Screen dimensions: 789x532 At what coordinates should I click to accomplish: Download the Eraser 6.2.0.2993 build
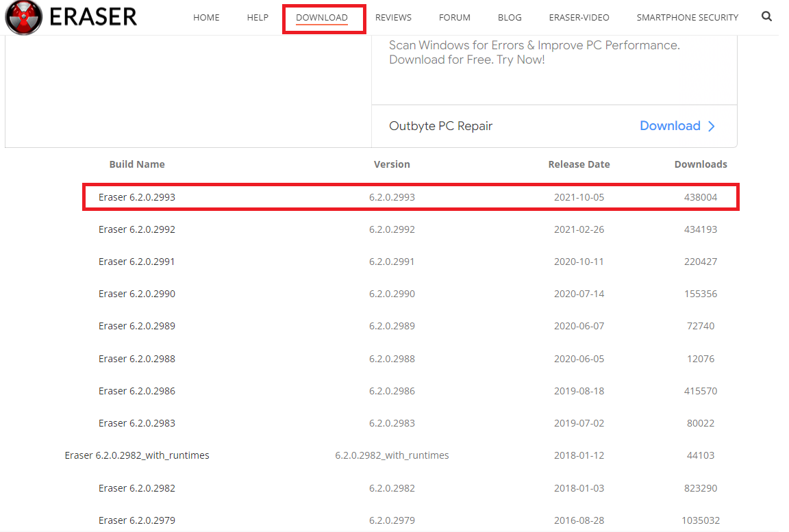(x=137, y=197)
